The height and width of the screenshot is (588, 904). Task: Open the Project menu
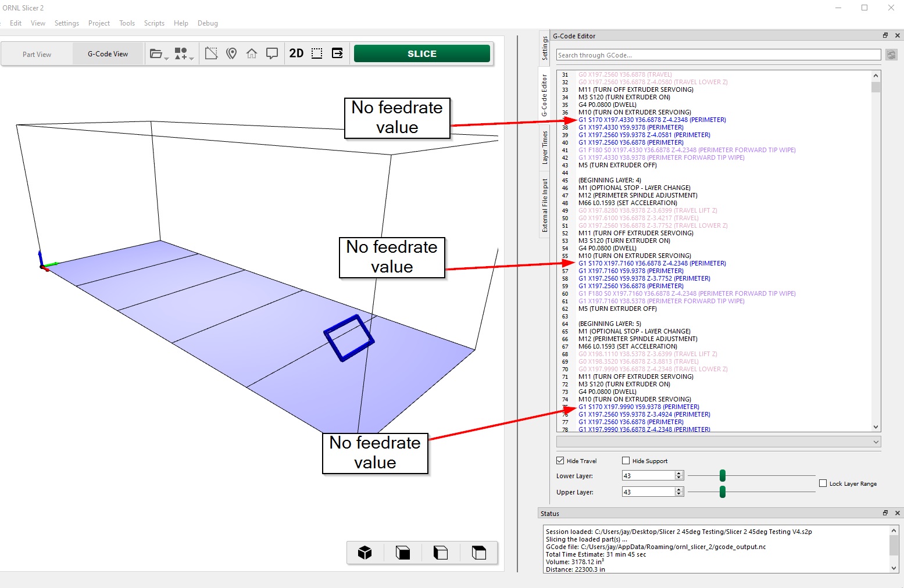tap(99, 23)
